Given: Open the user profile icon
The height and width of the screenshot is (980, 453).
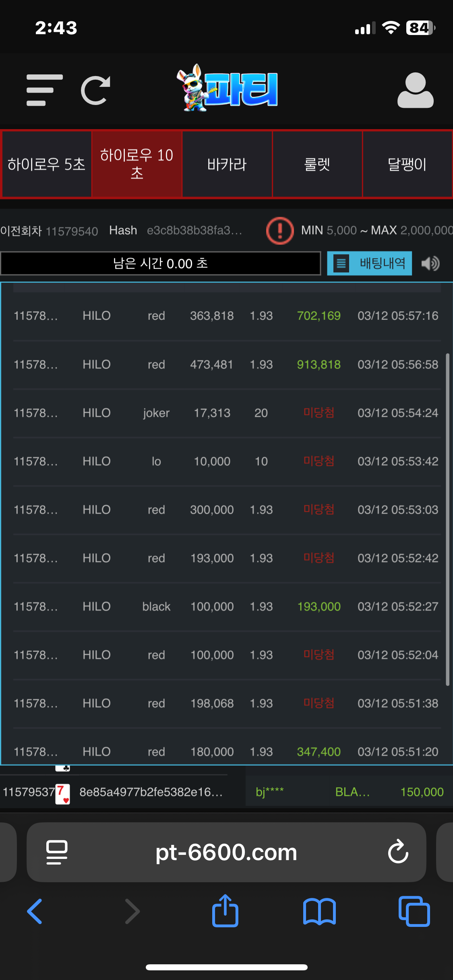Looking at the screenshot, I should point(415,90).
